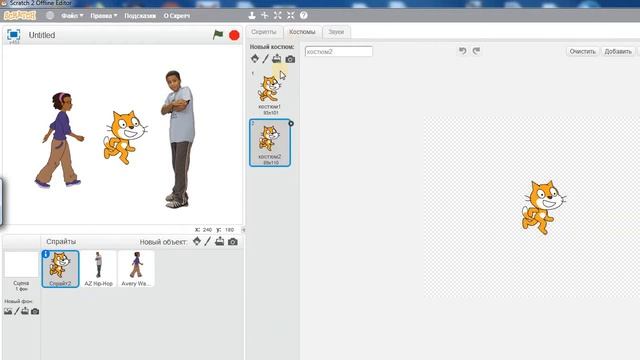Viewport: 640px width, 360px height.
Task: Choose new sprite from library
Action: tap(197, 241)
